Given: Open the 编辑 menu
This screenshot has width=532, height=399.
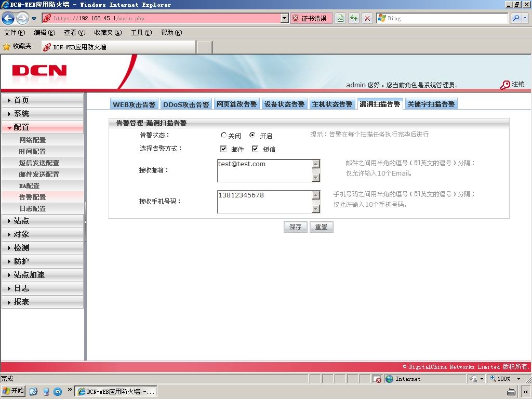Looking at the screenshot, I should pos(45,33).
